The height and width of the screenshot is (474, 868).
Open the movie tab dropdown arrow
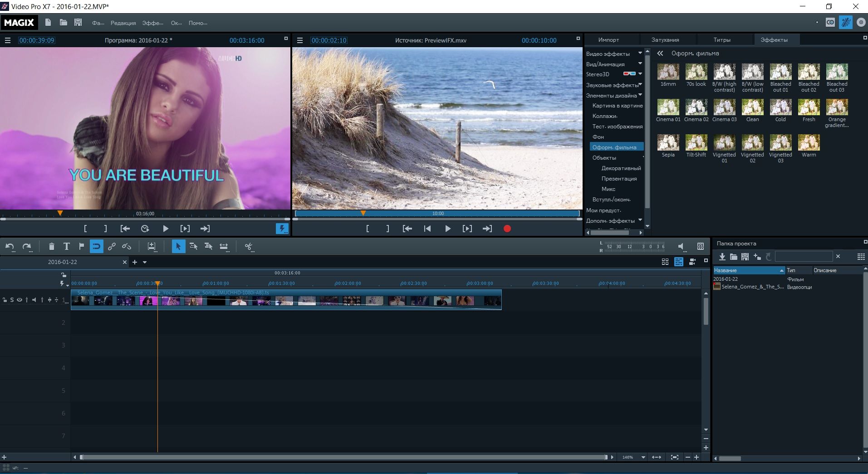point(145,262)
